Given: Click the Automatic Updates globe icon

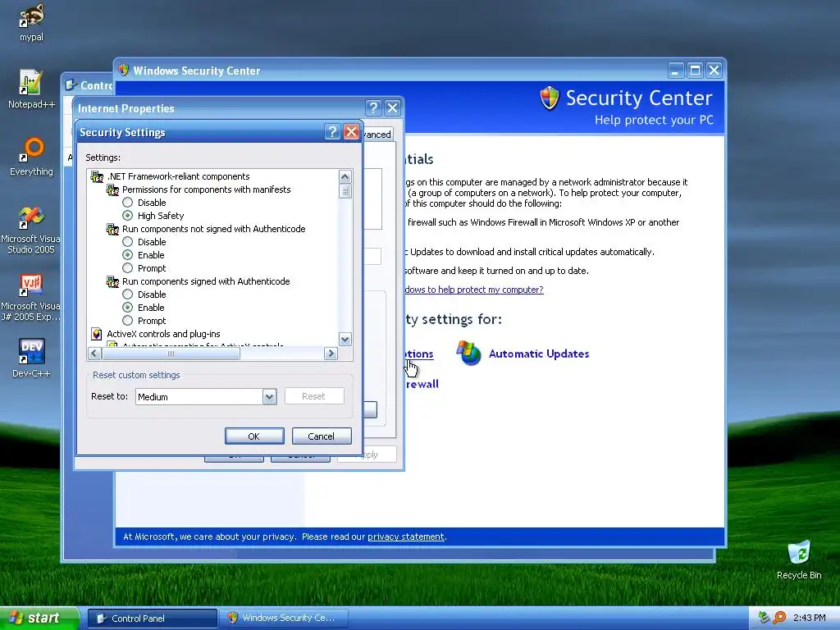Looking at the screenshot, I should [x=468, y=353].
